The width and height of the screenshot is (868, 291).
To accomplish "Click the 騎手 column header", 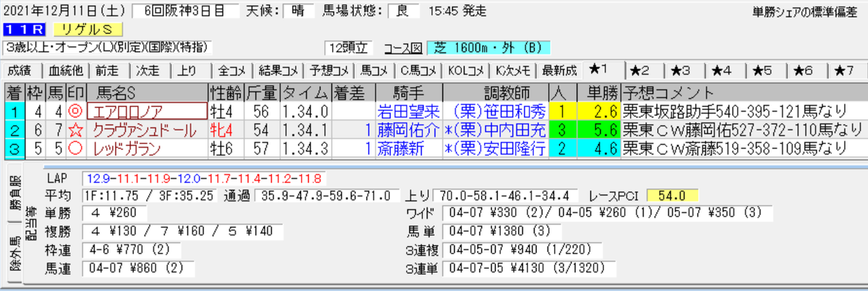I will (x=408, y=93).
